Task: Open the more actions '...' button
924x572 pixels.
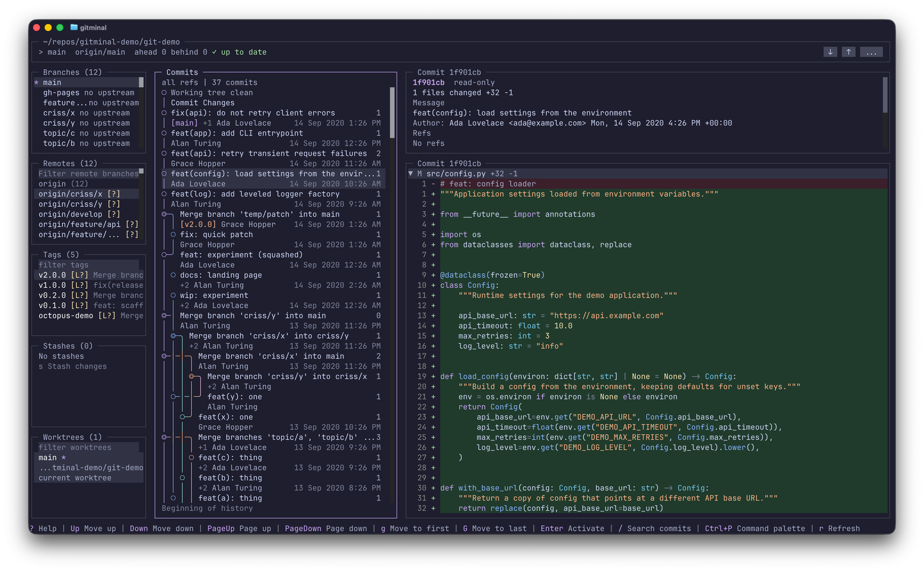Action: (871, 52)
